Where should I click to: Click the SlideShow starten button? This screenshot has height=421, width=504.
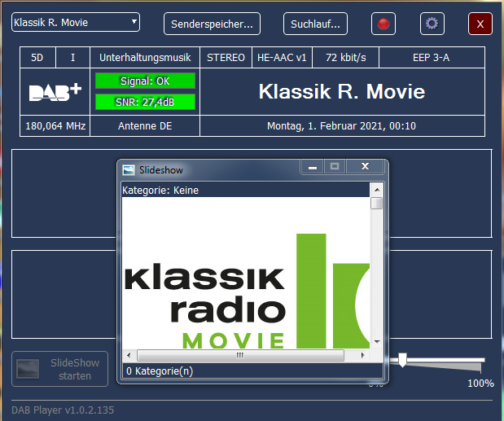pos(61,369)
